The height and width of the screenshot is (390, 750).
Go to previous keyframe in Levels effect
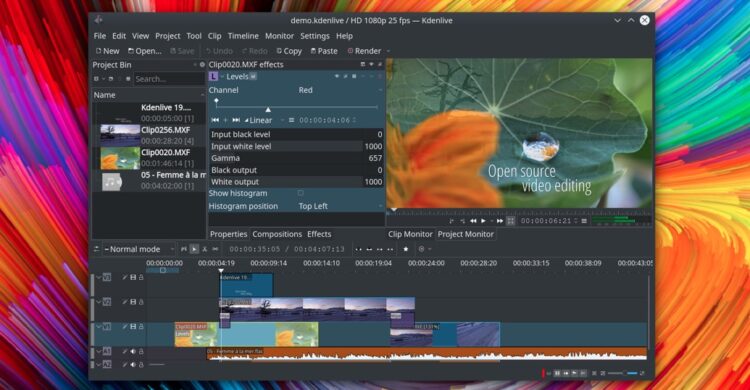215,120
